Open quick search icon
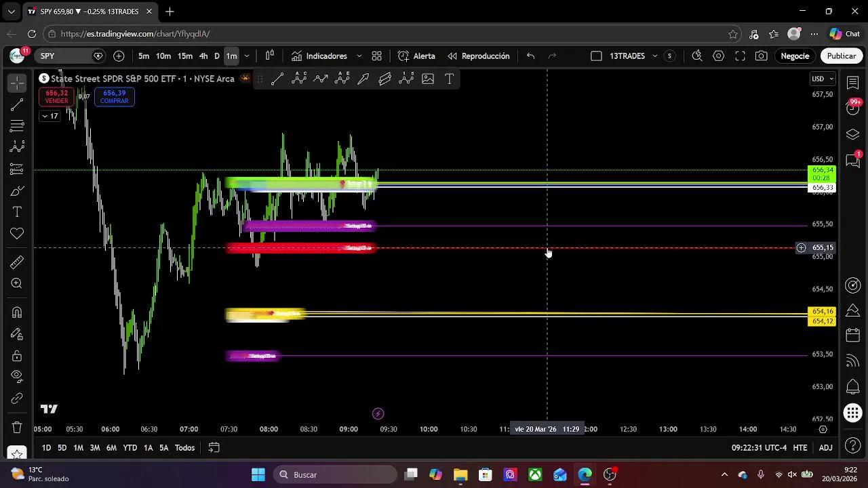The image size is (868, 488). coord(696,56)
